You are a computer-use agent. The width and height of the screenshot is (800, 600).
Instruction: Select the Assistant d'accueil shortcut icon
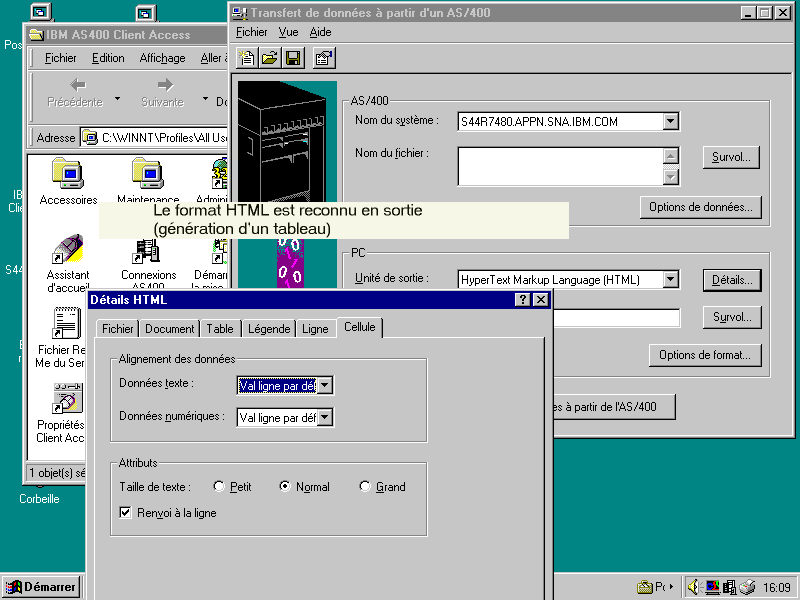click(x=68, y=249)
